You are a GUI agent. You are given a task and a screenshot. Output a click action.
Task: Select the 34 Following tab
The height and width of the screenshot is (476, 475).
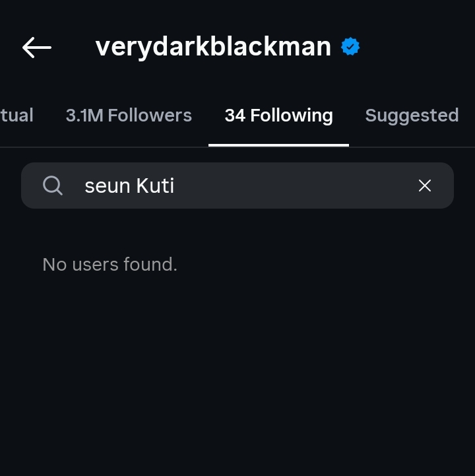[x=278, y=116]
